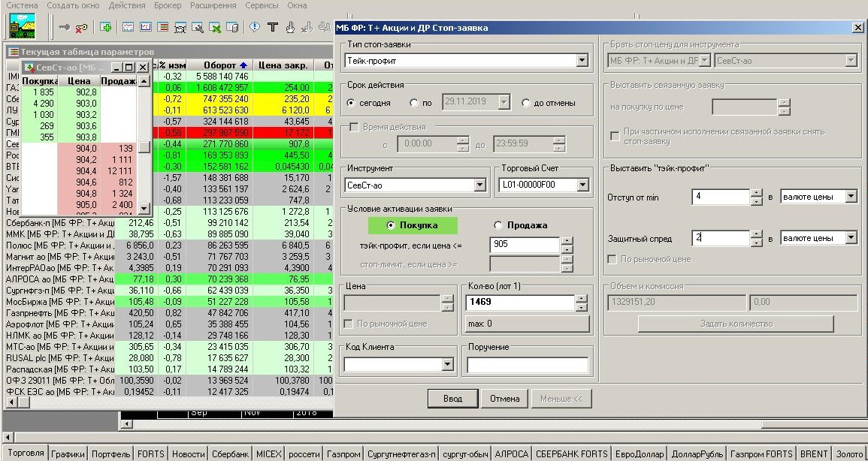Switch to the Графики tab
This screenshot has height=461, width=868.
tap(68, 454)
